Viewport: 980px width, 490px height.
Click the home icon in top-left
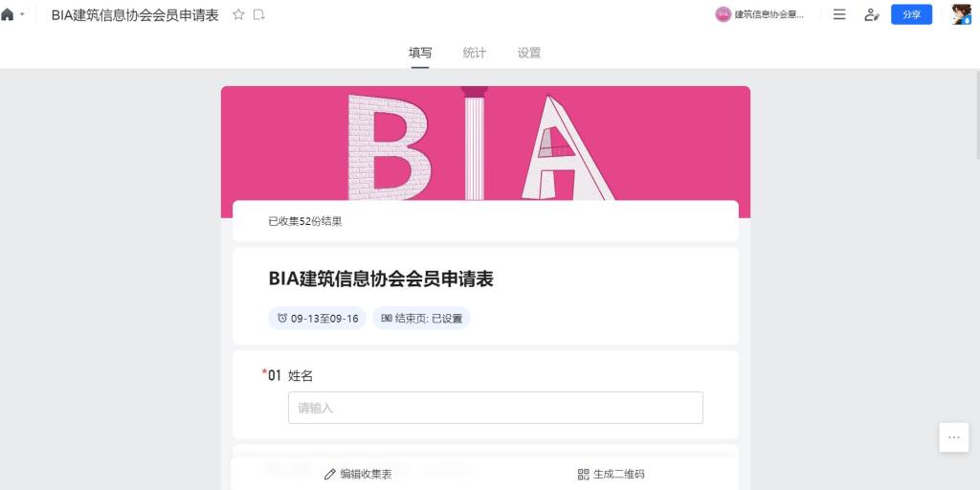tap(7, 15)
